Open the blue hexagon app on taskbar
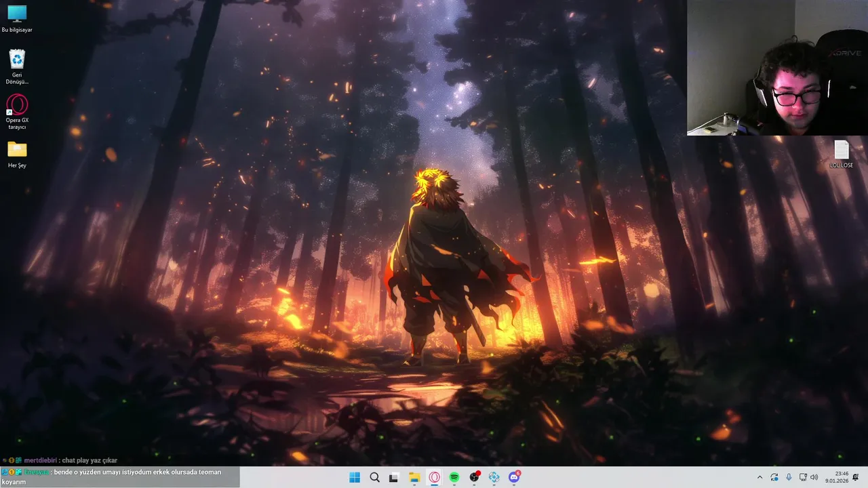 coord(494,477)
